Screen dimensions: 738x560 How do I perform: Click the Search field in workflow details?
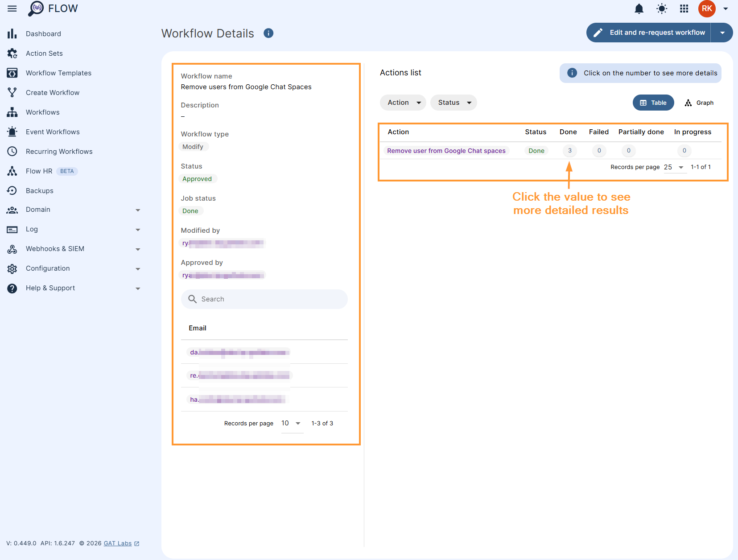pos(264,299)
